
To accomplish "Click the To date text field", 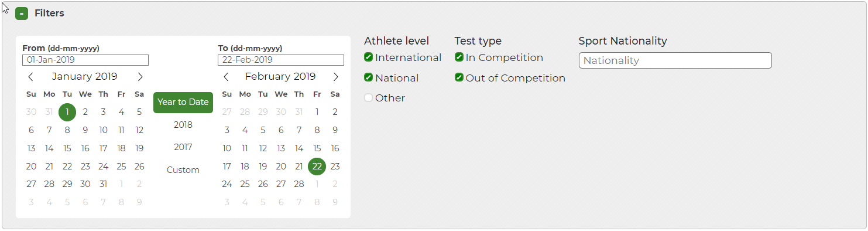I will (x=281, y=60).
